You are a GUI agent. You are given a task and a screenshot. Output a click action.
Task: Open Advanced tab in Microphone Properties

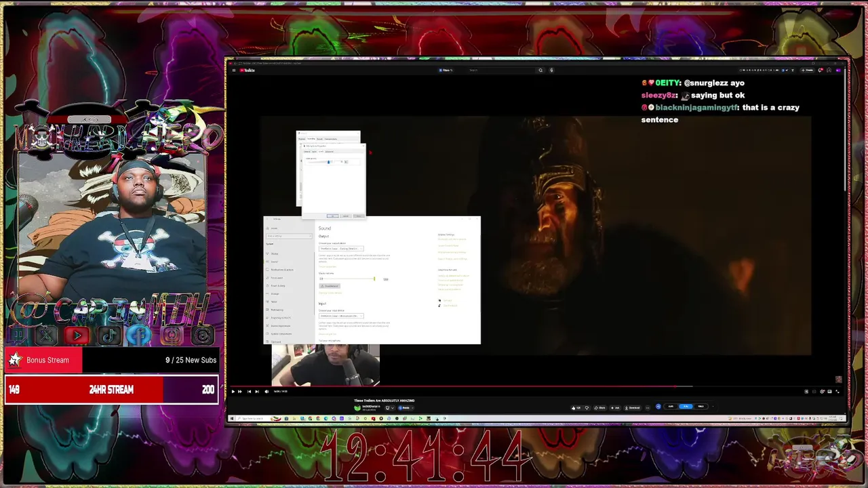tap(330, 152)
